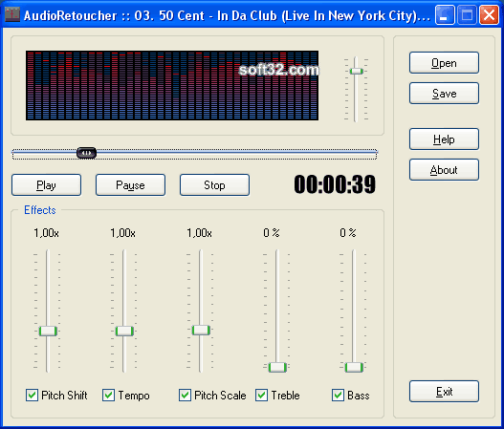Viewport: 504px width, 429px height.
Task: Minimize the AudioRetoucher window
Action: point(445,14)
